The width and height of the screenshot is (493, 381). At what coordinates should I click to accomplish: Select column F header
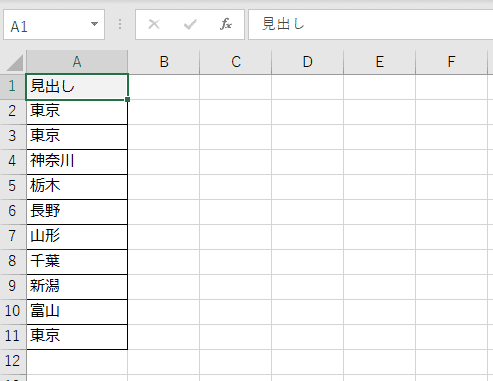point(451,62)
